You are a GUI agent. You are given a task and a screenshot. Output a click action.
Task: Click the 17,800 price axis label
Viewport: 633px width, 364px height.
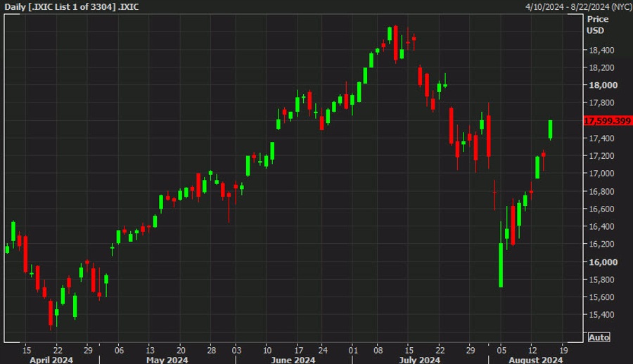(601, 103)
